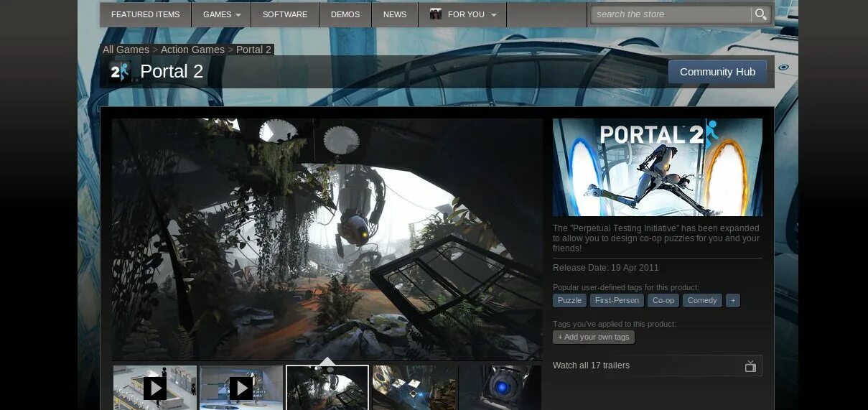Open the Games dropdown menu

coord(221,14)
